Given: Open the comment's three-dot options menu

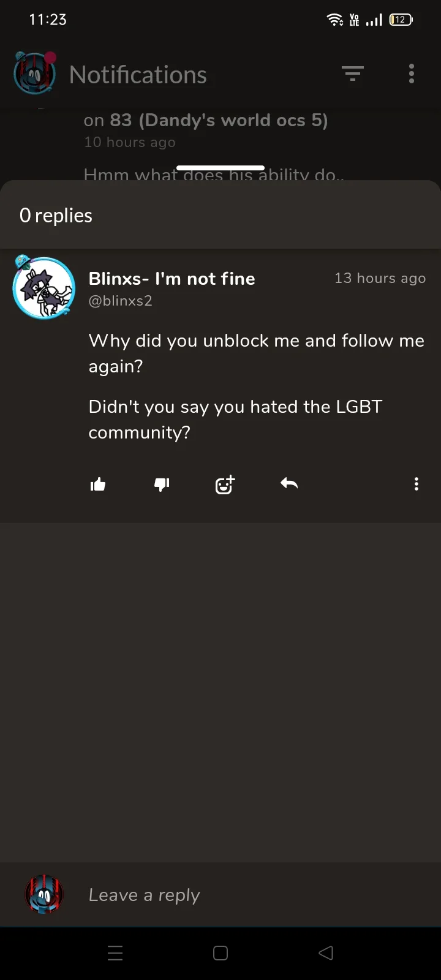Looking at the screenshot, I should click(417, 484).
